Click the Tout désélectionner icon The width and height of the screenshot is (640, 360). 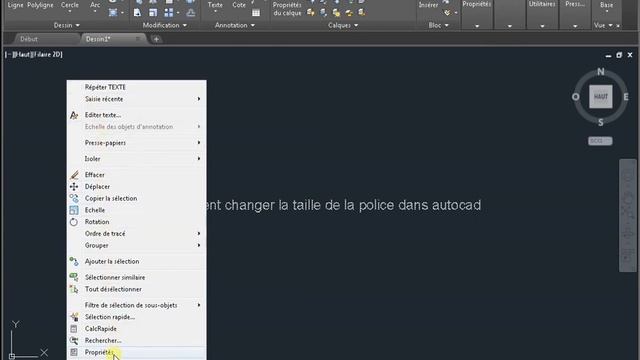(x=74, y=289)
